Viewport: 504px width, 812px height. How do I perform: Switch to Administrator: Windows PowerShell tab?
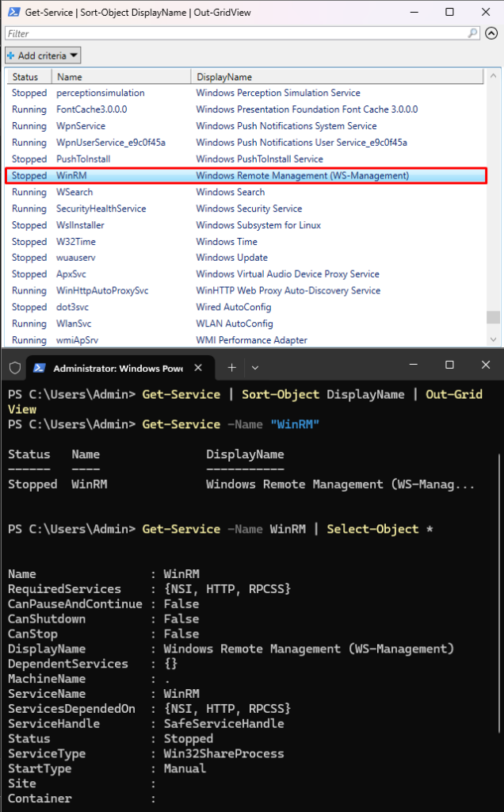click(119, 368)
